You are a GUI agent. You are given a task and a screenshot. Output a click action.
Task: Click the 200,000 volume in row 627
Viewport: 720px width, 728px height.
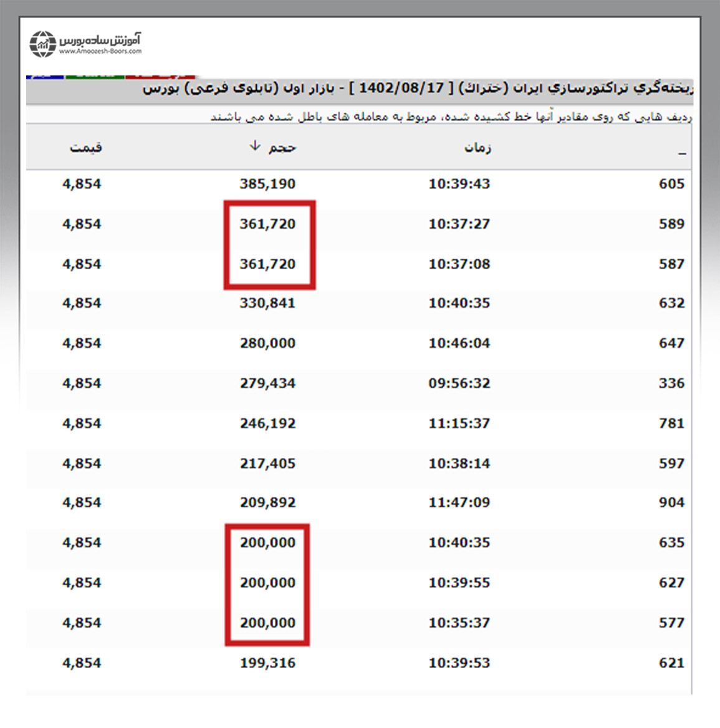267,583
